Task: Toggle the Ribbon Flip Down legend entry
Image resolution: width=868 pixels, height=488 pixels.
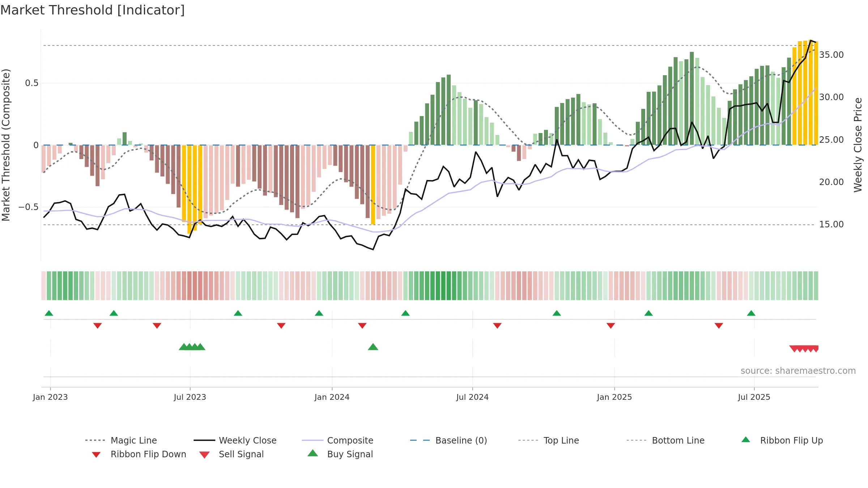Action: tap(139, 454)
